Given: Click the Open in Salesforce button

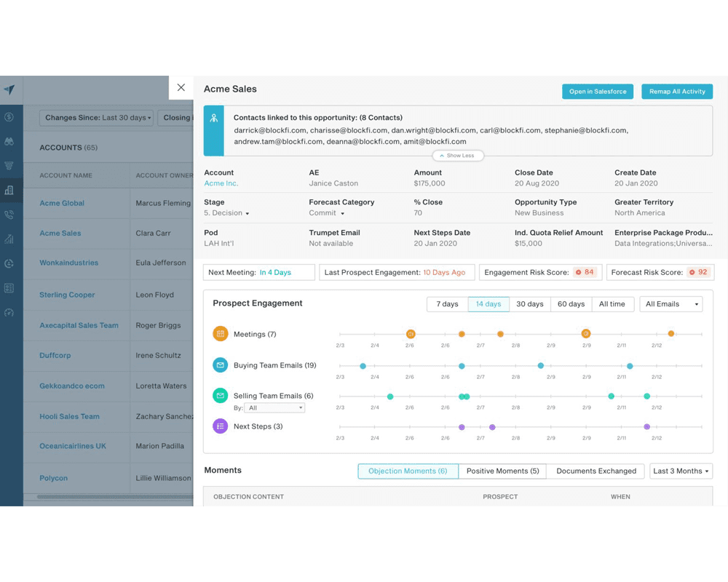Looking at the screenshot, I should pyautogui.click(x=597, y=92).
